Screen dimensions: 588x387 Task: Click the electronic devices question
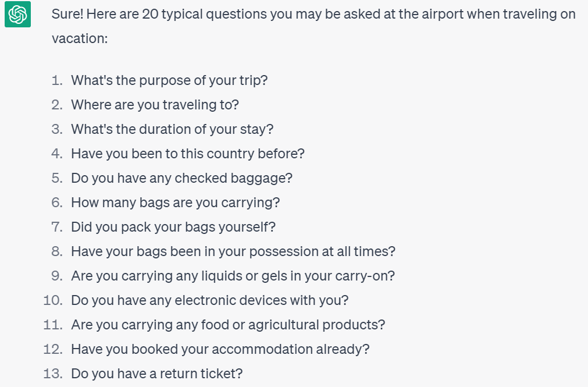(x=209, y=300)
